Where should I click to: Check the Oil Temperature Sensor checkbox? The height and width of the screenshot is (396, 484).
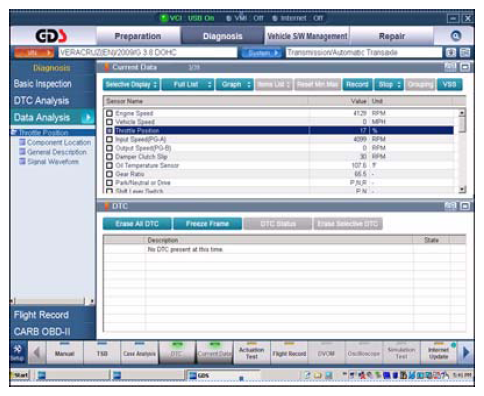click(109, 165)
